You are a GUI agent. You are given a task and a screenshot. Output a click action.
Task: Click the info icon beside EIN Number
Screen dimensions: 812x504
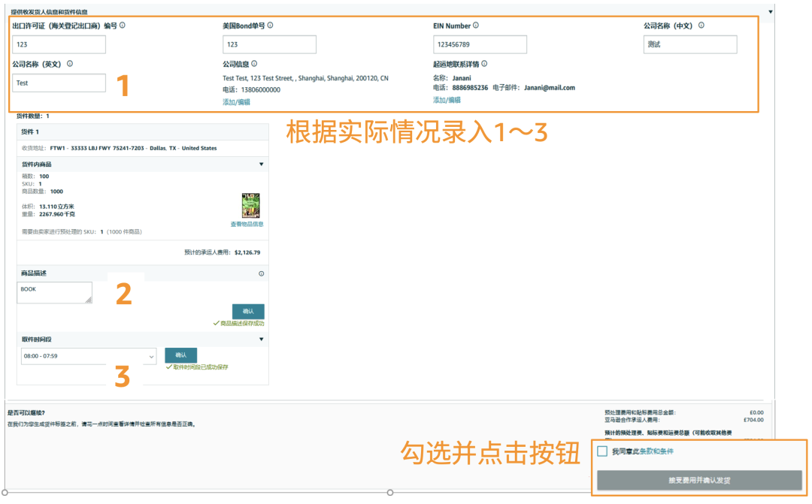475,25
